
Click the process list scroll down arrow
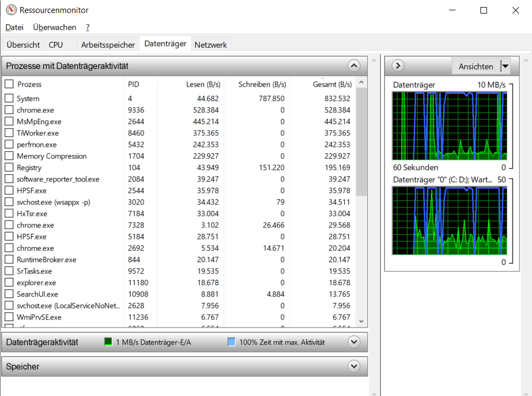tap(361, 321)
